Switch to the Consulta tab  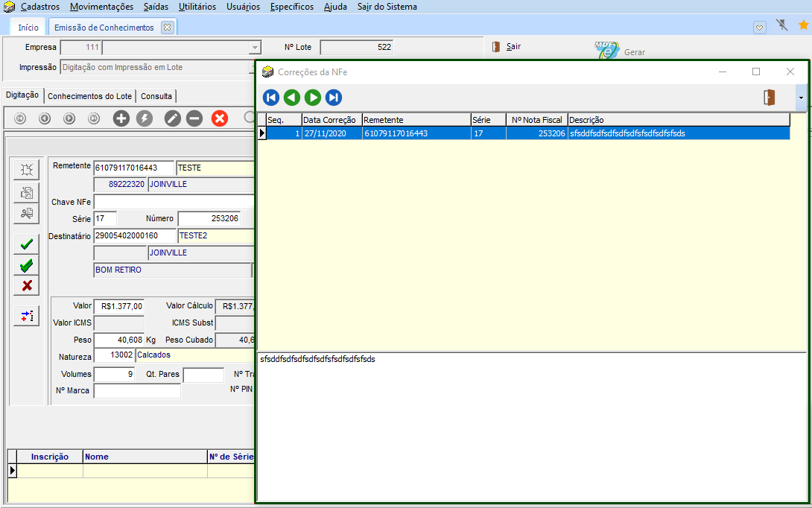tap(156, 96)
